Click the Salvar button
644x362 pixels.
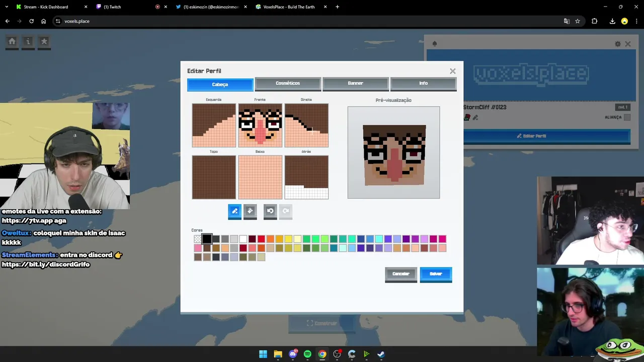tap(436, 274)
